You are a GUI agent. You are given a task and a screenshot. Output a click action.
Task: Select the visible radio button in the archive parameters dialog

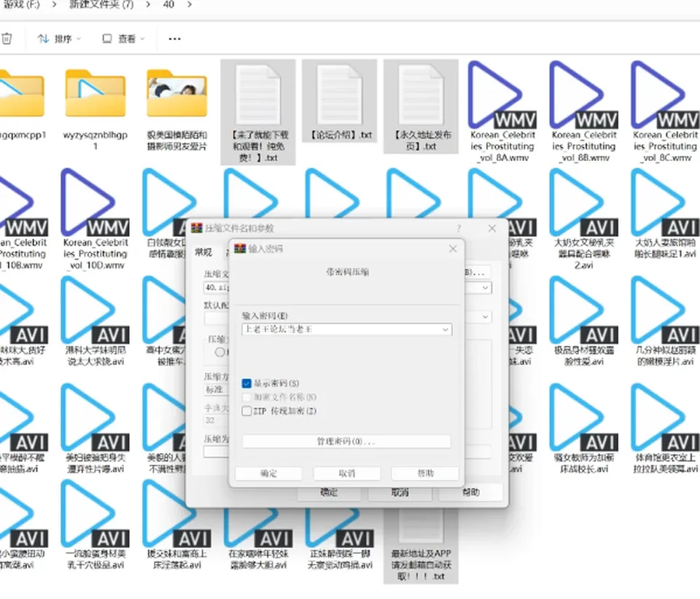[x=219, y=352]
